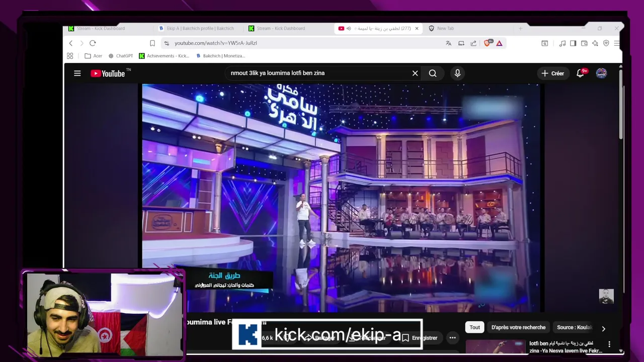
Task: Click the page vertical scrollbar thumb
Action: [x=621, y=106]
